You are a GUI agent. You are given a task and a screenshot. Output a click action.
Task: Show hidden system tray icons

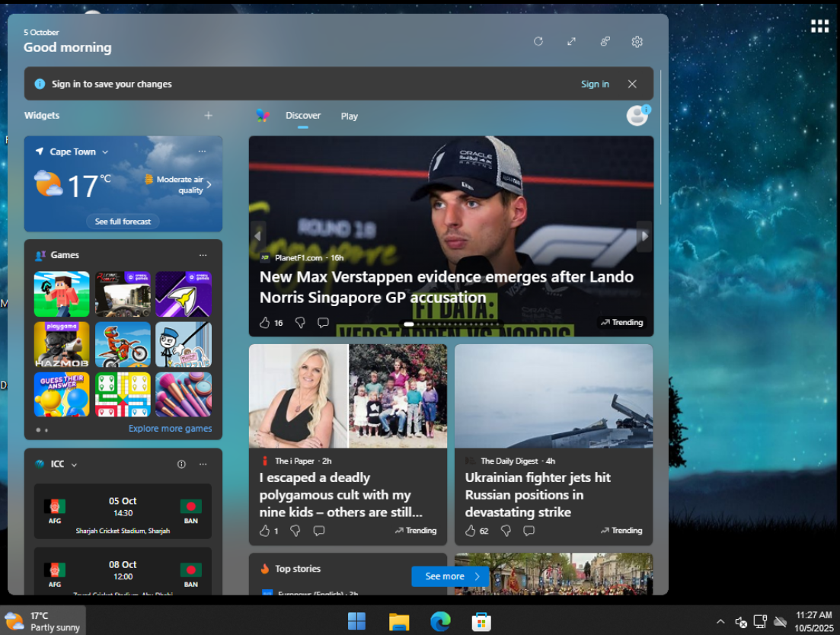tap(720, 621)
